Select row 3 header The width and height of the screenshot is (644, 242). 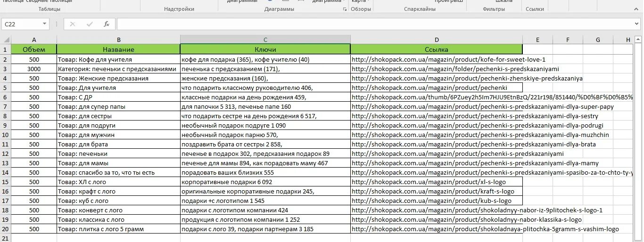(5, 69)
